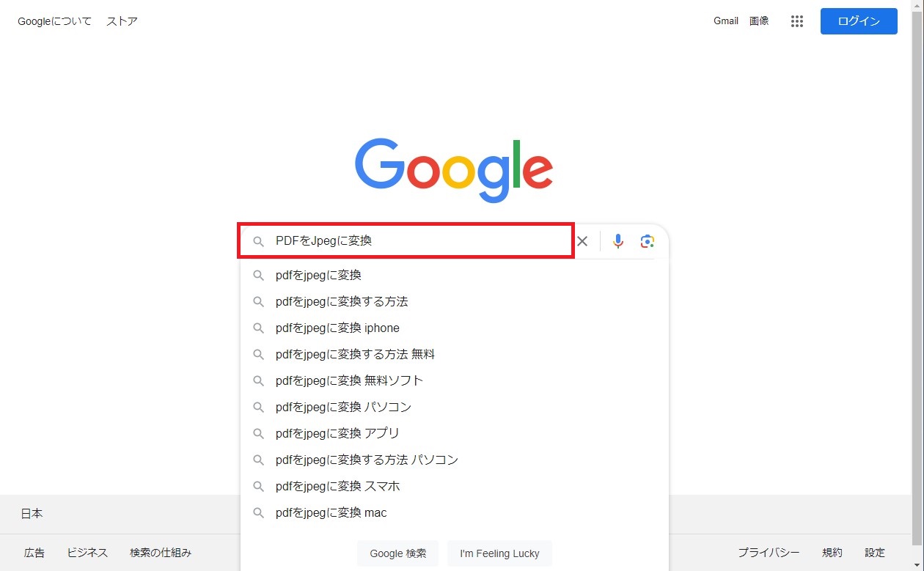The height and width of the screenshot is (571, 924).
Task: Open the 検索の仕組み footer link
Action: (161, 553)
